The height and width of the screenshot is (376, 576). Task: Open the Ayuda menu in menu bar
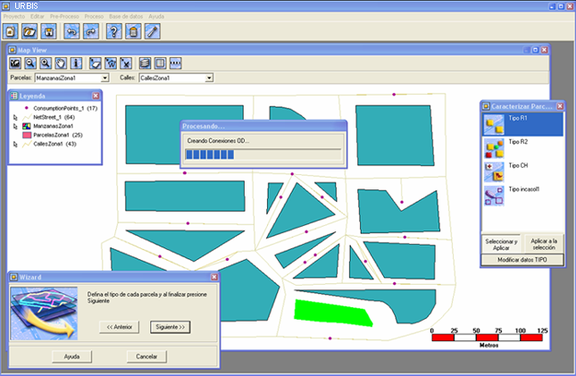tap(156, 17)
